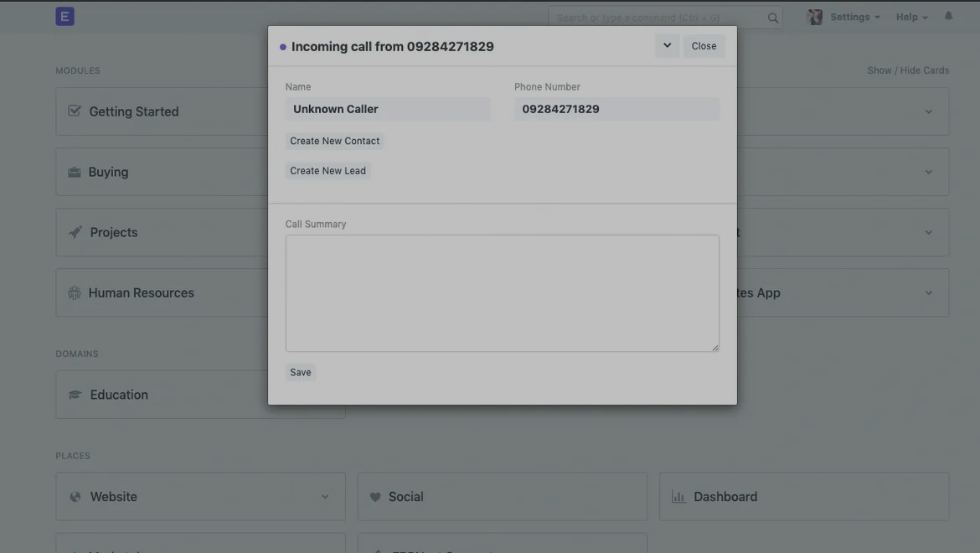Screen dimensions: 980x553
Task: Open the Settings dropdown menu
Action: [854, 17]
